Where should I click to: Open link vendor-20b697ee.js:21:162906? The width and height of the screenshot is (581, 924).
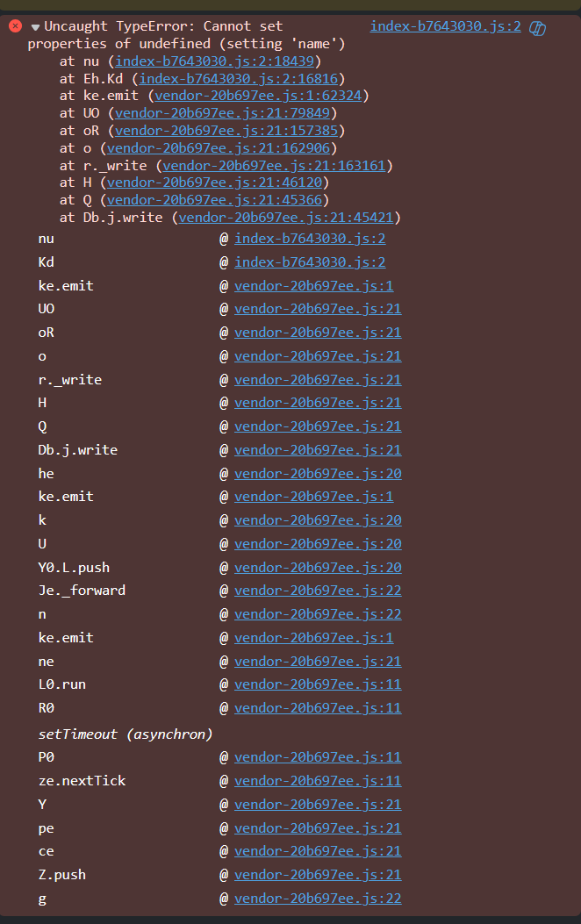pyautogui.click(x=218, y=148)
